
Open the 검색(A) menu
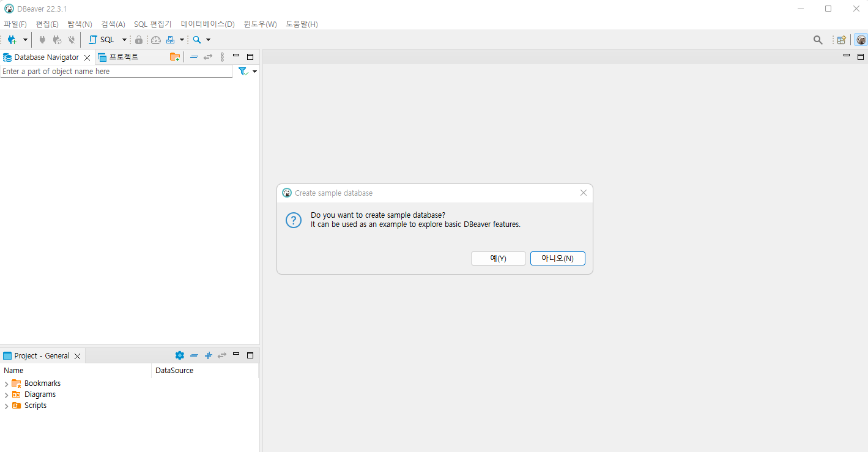(113, 24)
